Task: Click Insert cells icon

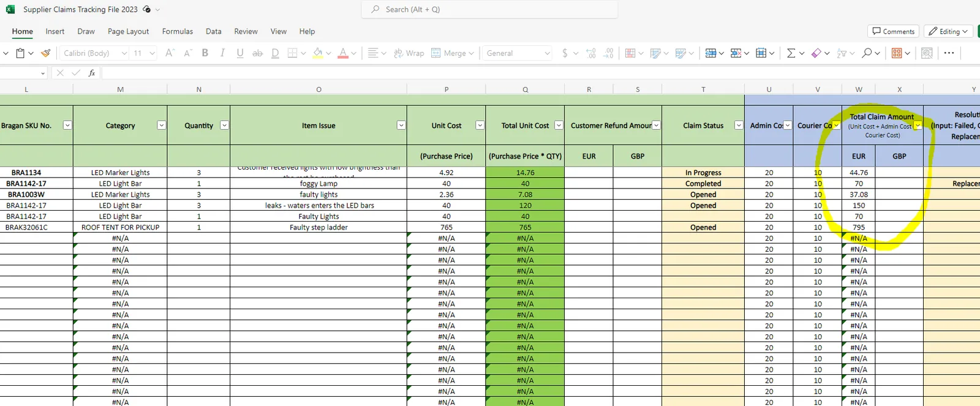Action: pyautogui.click(x=710, y=53)
